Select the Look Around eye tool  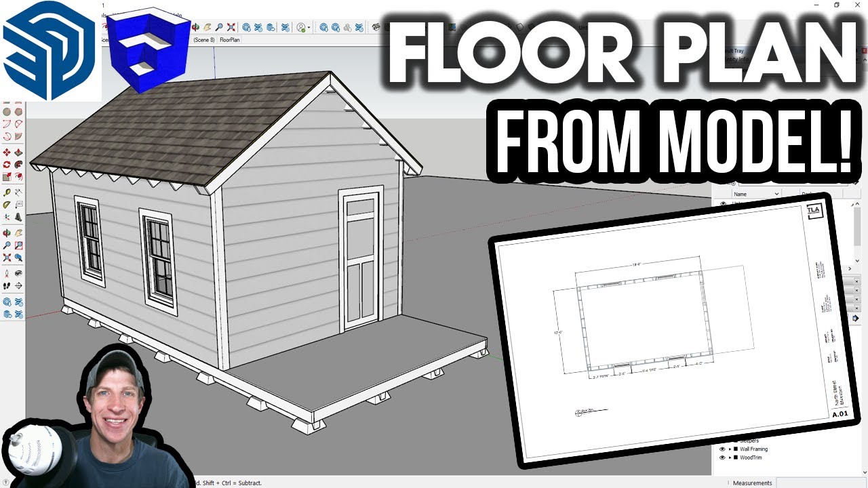pos(18,274)
